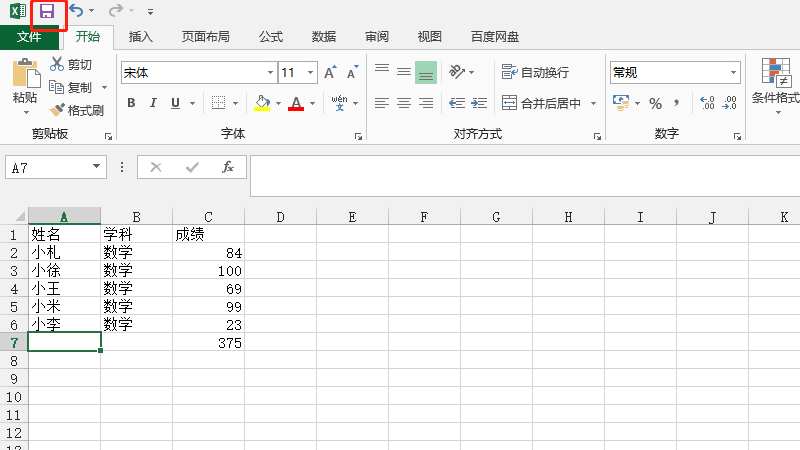Click the Undo arrow icon
Screen dimensions: 800x450
(x=76, y=11)
